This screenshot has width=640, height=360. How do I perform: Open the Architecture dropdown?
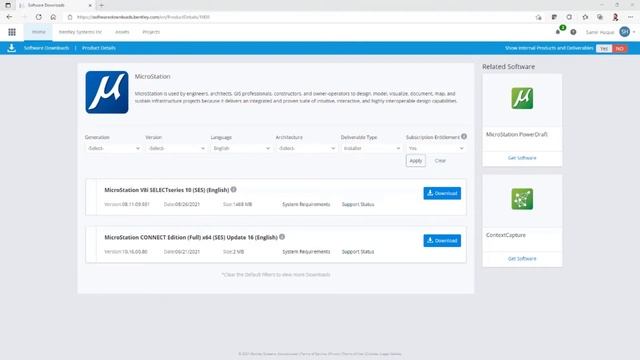click(x=306, y=148)
